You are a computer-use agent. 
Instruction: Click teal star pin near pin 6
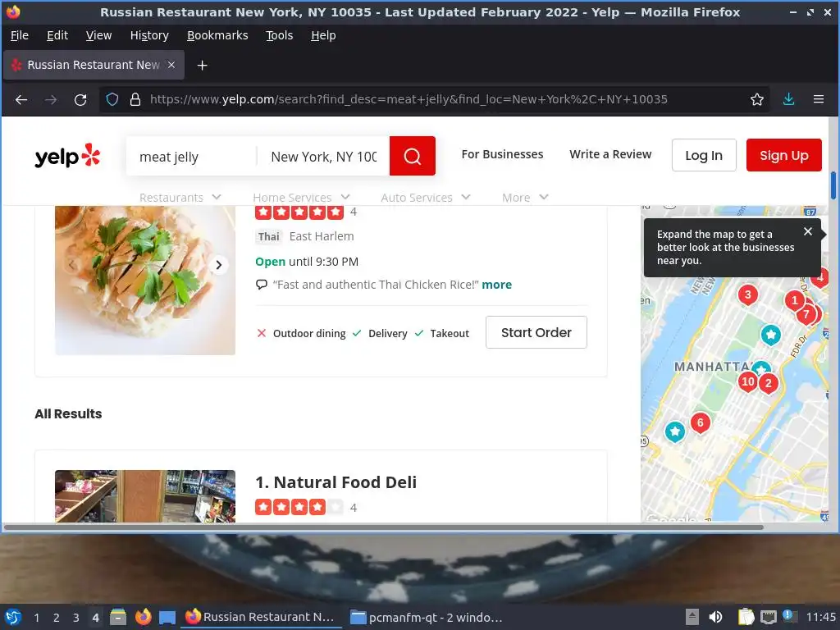click(x=674, y=431)
